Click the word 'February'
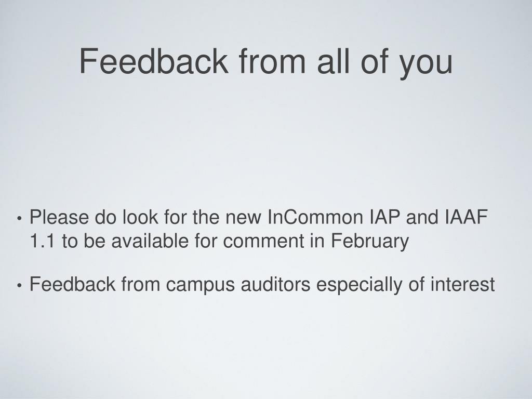532x399 pixels. click(369, 242)
